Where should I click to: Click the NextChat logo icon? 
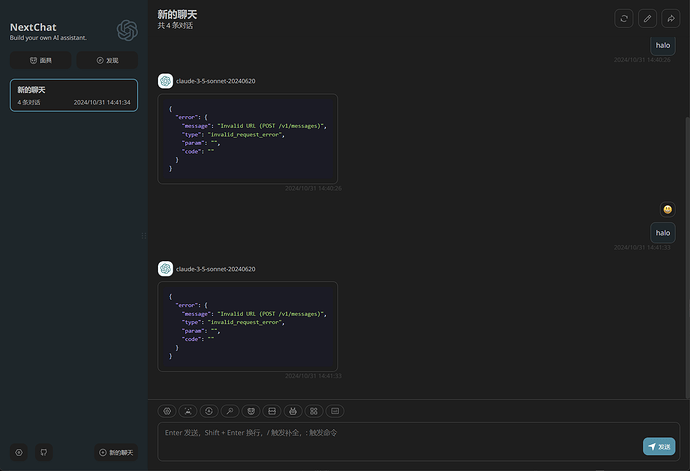coord(127,30)
